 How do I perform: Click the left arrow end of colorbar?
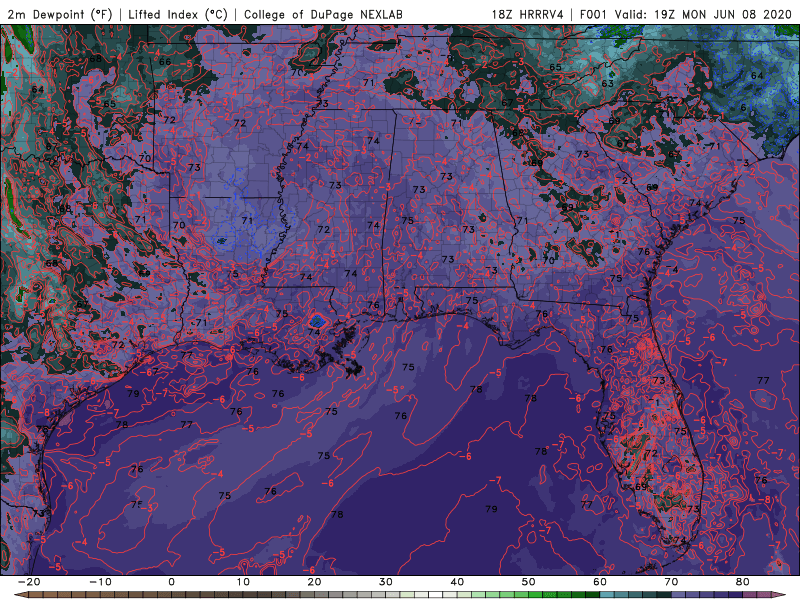(x=20, y=595)
